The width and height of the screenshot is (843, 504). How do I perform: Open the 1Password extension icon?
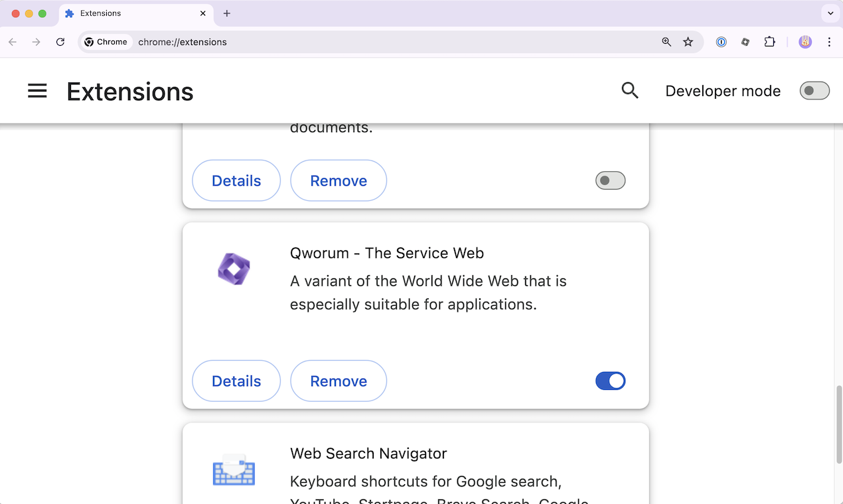click(722, 42)
